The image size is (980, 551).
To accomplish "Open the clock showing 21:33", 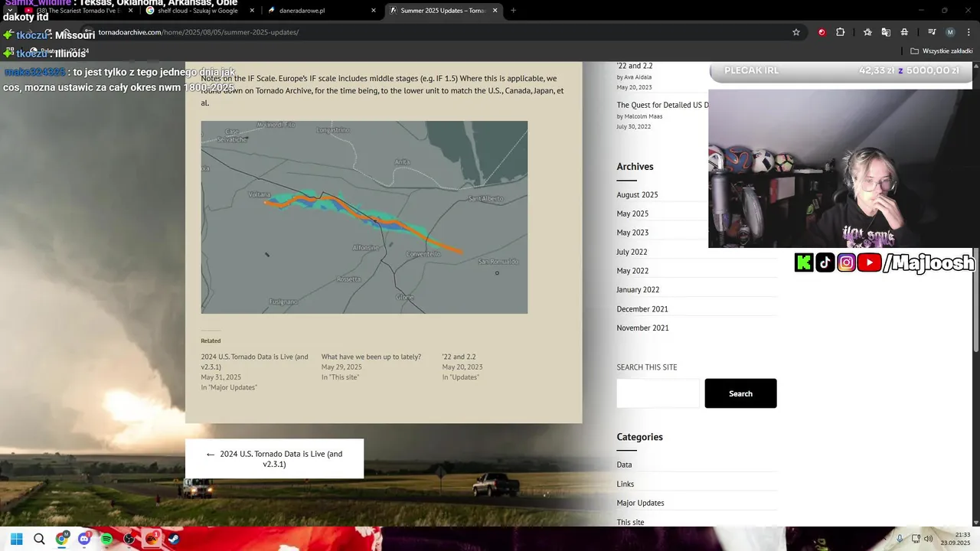I will [x=956, y=539].
